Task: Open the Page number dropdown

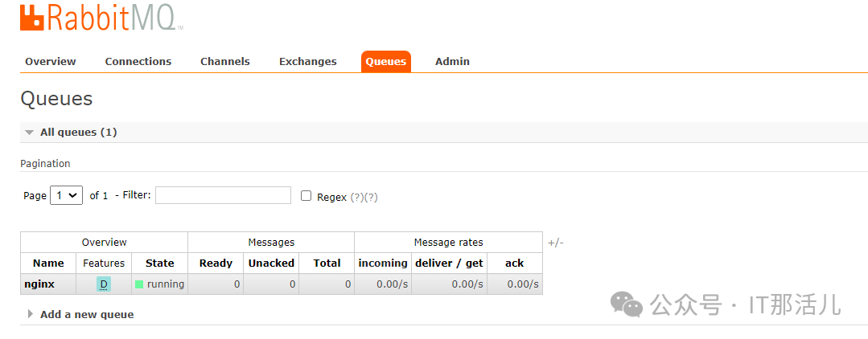Action: (x=66, y=195)
